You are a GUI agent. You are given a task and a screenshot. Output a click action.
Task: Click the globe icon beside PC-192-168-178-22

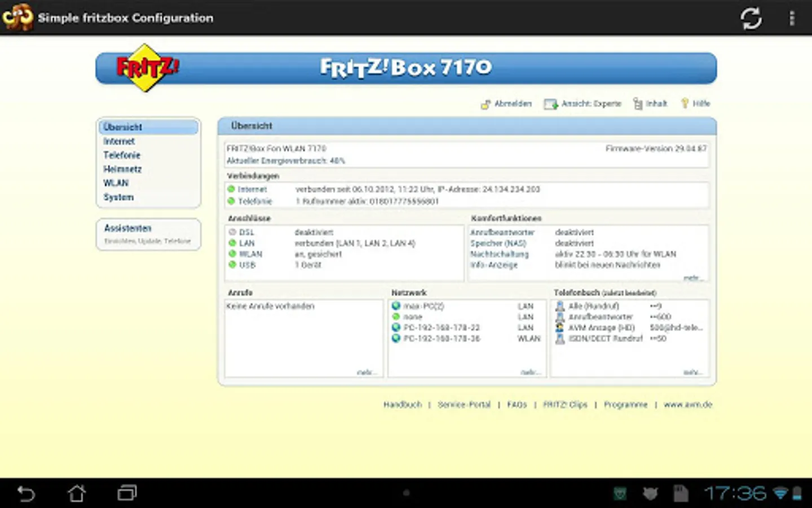[396, 327]
